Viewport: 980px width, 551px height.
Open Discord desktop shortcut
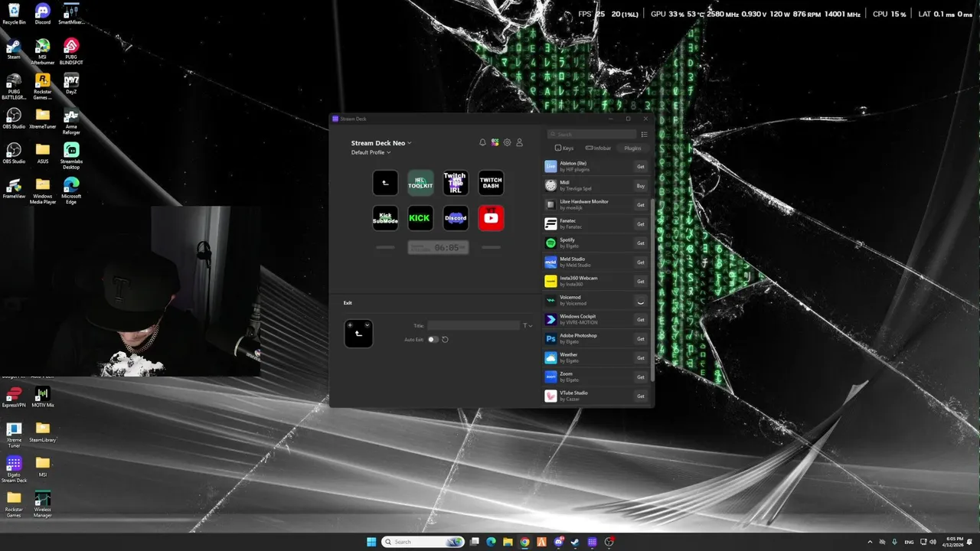pos(43,14)
